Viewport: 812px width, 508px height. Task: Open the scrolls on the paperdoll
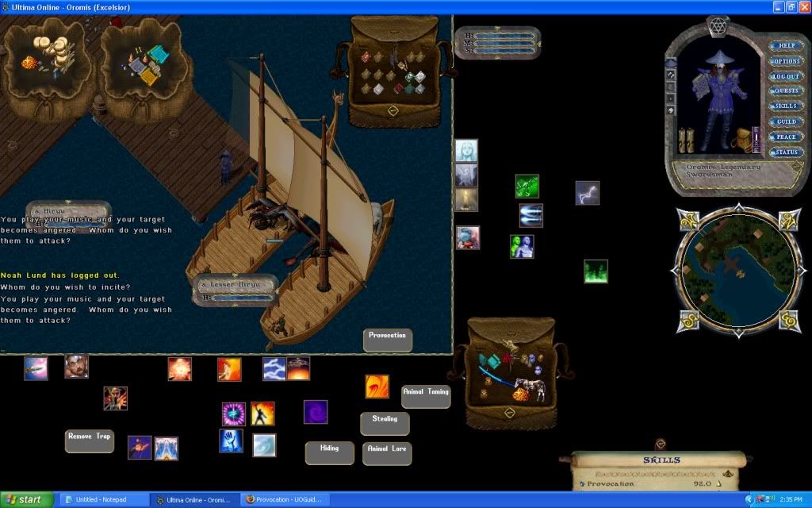pyautogui.click(x=687, y=140)
